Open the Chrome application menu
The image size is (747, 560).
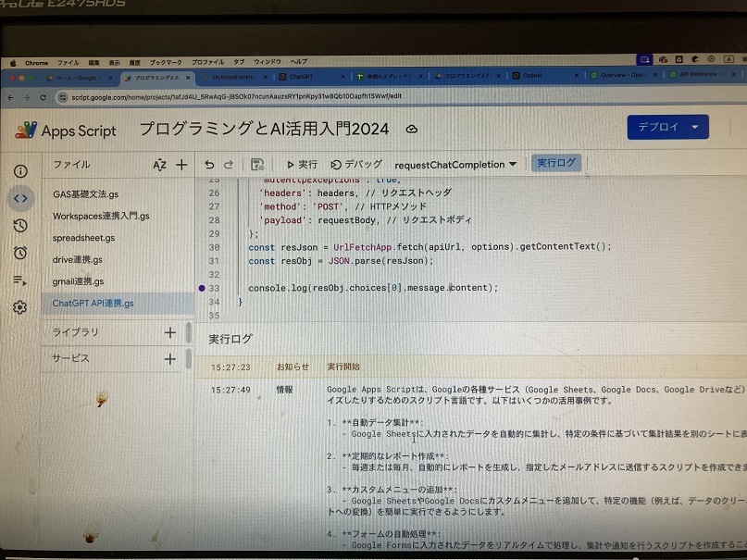pyautogui.click(x=36, y=63)
